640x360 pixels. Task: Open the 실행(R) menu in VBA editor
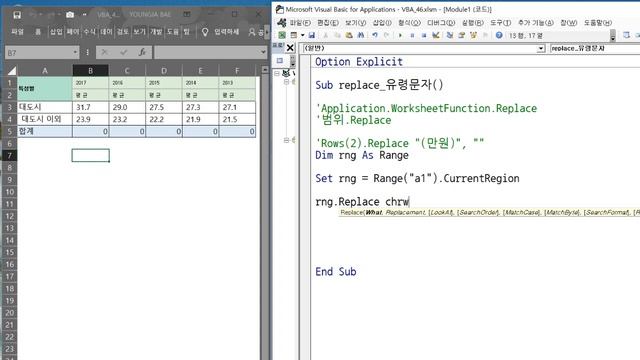pyautogui.click(x=473, y=23)
